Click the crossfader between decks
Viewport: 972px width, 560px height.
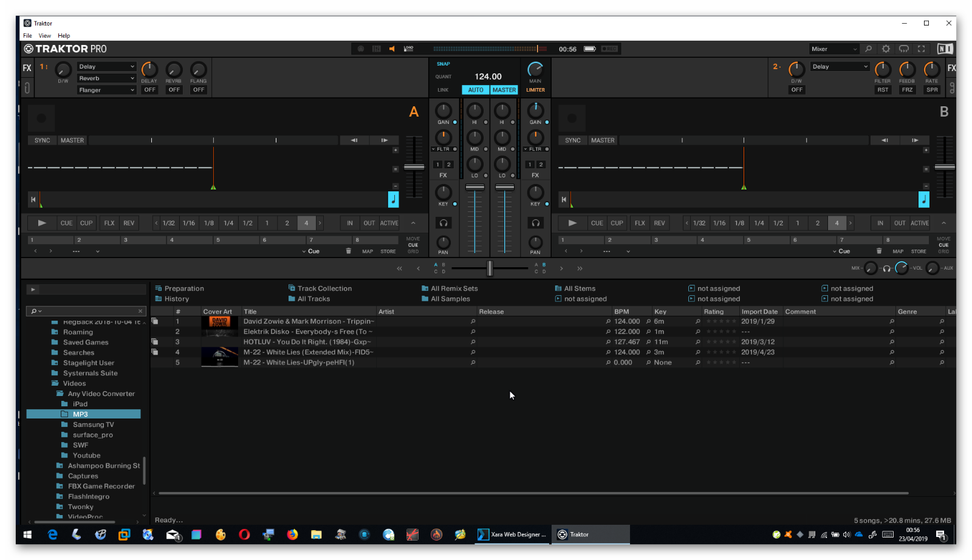click(x=490, y=268)
